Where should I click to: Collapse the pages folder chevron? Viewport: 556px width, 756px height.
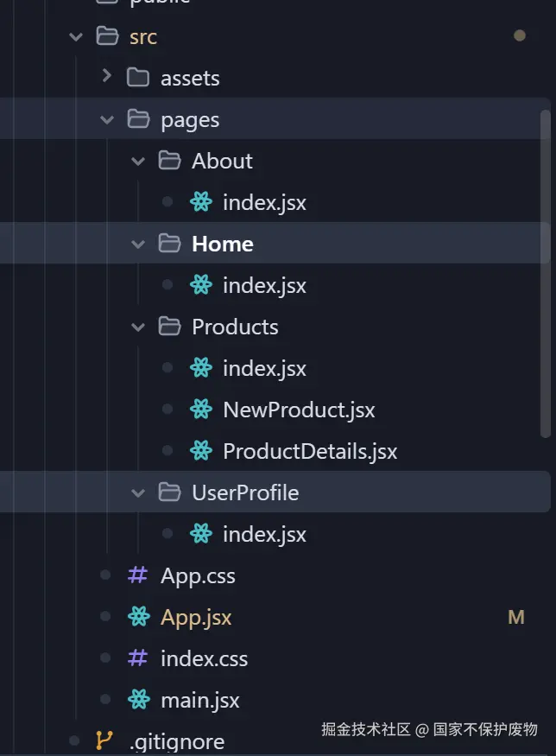point(107,119)
